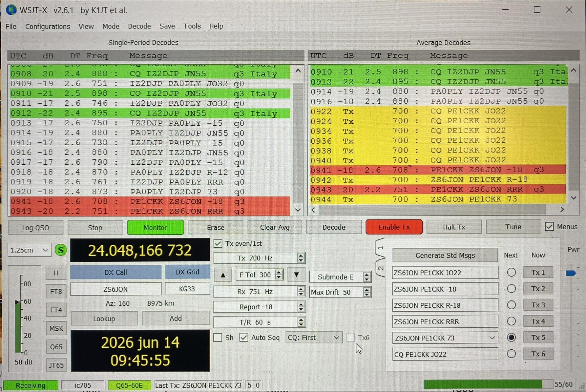This screenshot has width=586, height=392.
Task: Open the 1.25cm band dropdown
Action: pos(29,250)
